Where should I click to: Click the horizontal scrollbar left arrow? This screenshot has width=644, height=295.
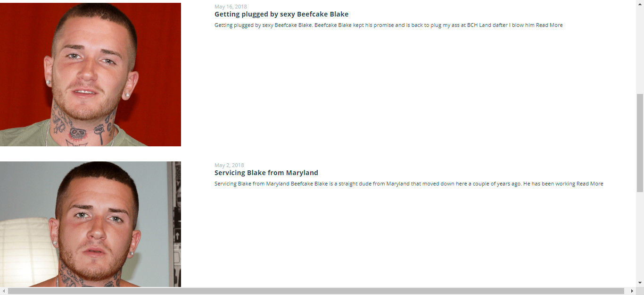pyautogui.click(x=4, y=291)
